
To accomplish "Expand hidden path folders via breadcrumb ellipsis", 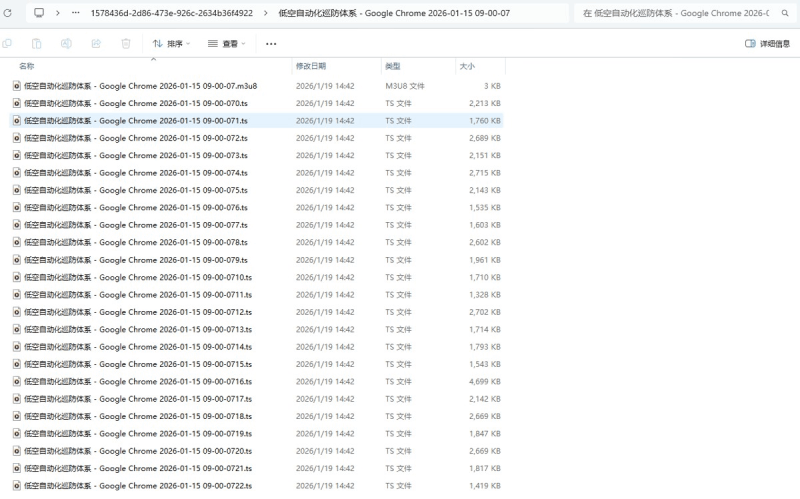I will click(x=75, y=14).
